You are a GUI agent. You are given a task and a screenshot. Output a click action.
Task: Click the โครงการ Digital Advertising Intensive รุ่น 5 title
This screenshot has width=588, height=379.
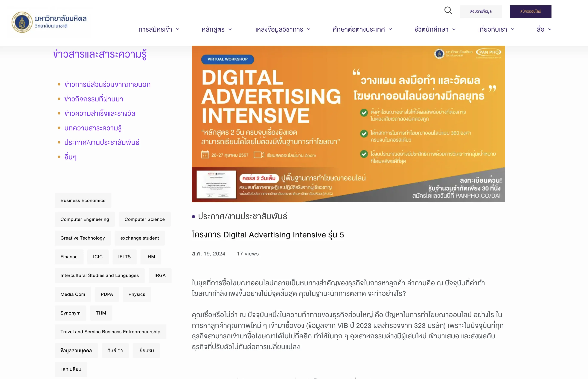pos(268,235)
